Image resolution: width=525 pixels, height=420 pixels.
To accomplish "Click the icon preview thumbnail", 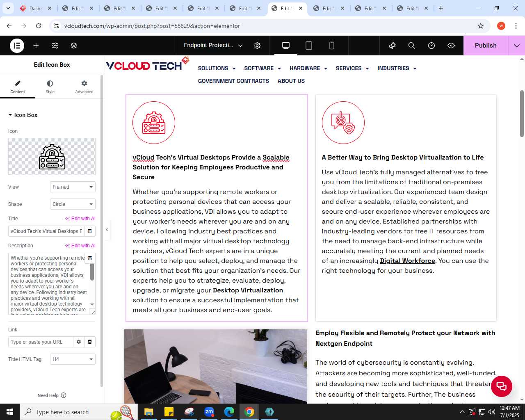I will click(x=52, y=156).
